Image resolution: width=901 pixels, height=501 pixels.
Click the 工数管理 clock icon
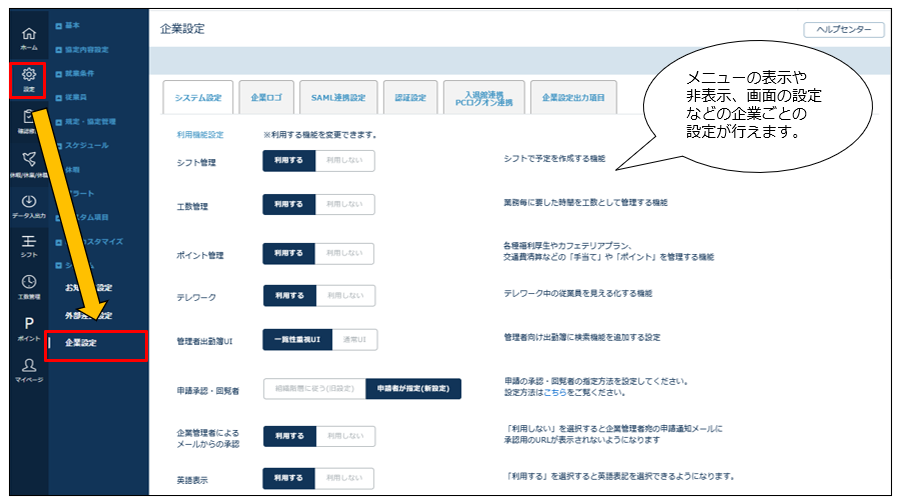tap(29, 287)
